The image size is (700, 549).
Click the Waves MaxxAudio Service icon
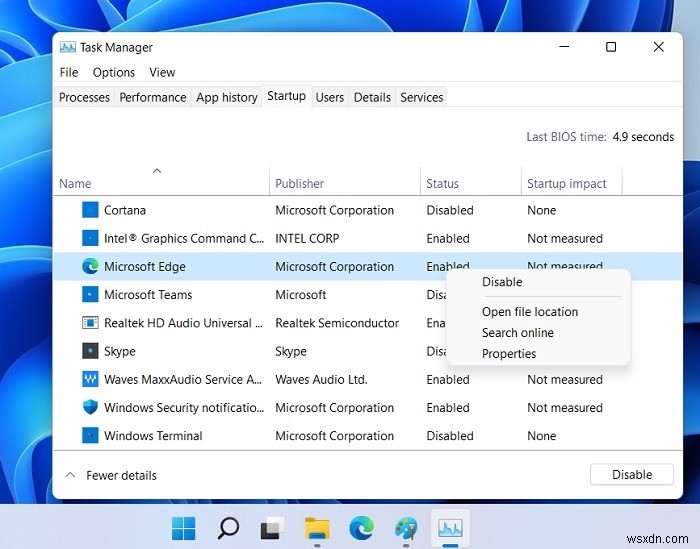click(90, 379)
